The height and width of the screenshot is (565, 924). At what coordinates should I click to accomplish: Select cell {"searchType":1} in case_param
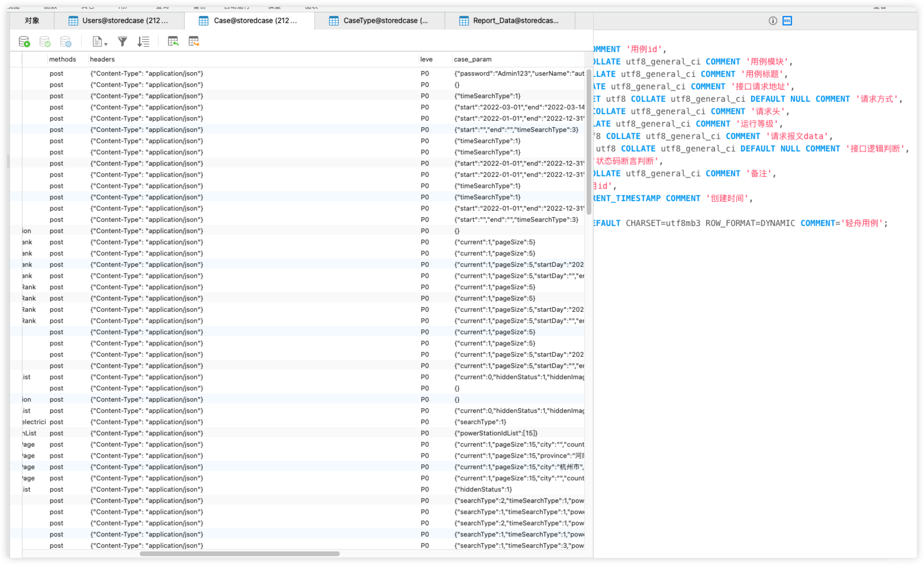click(x=519, y=422)
